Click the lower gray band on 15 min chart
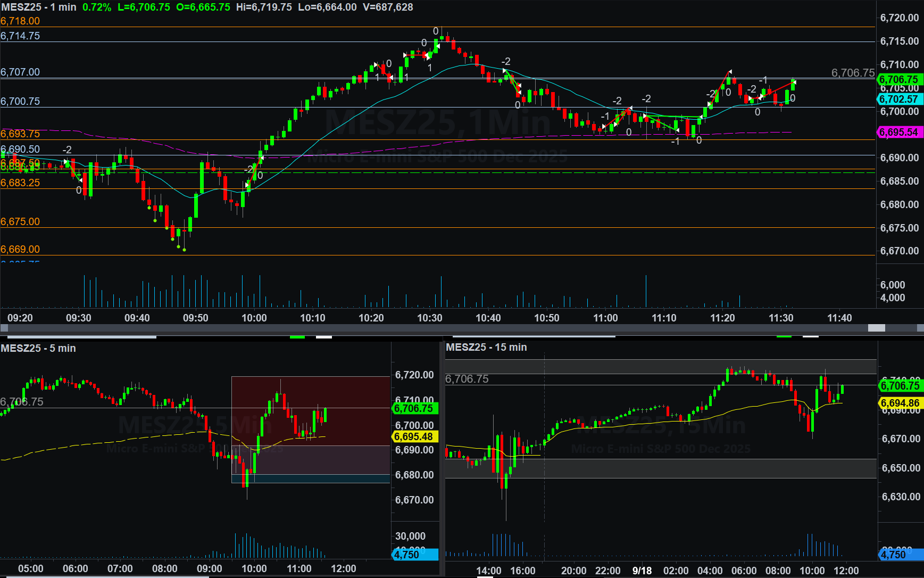Screen dimensions: 924x578 [660, 468]
